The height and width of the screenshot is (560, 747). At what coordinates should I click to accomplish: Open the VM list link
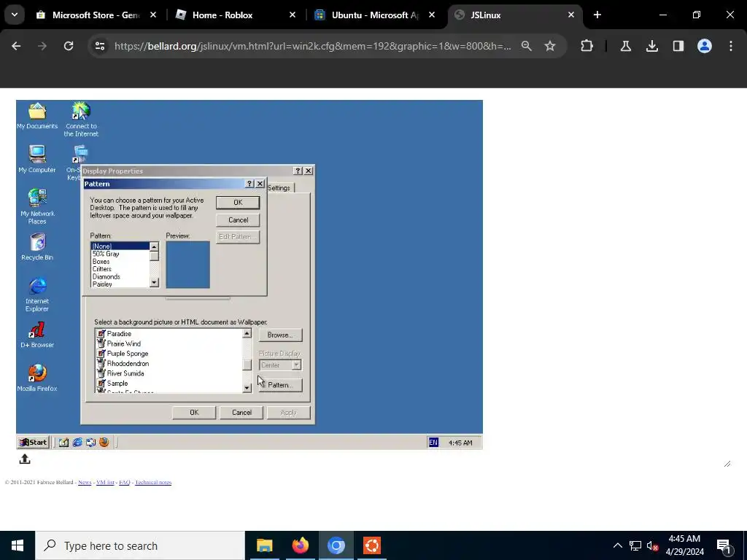coord(105,483)
